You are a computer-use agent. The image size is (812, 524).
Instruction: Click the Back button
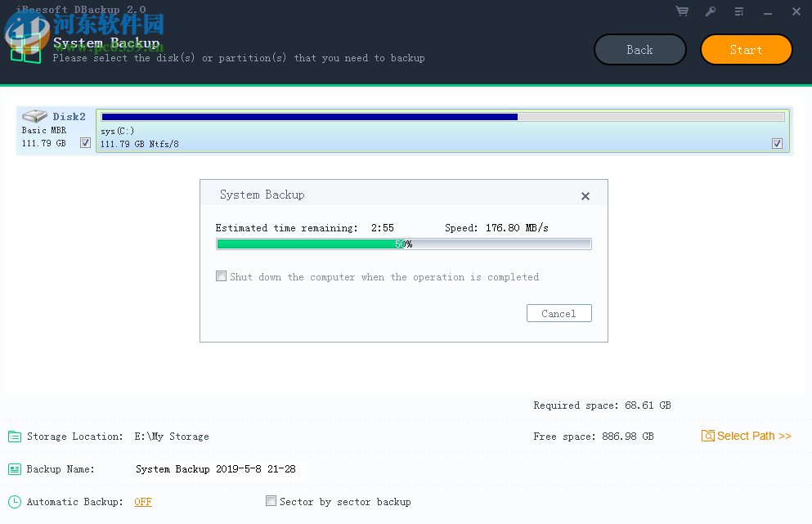(x=639, y=49)
